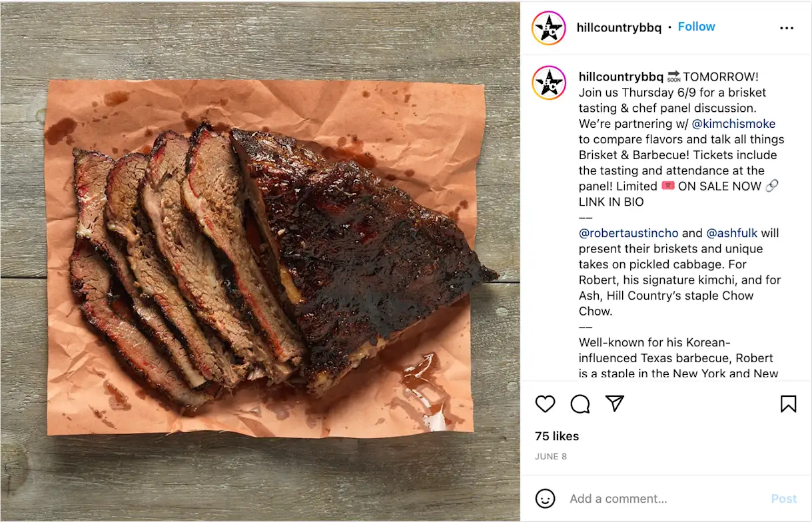Viewport: 812px width, 522px height.
Task: Open hillcountrybbq username in caption
Action: click(621, 77)
